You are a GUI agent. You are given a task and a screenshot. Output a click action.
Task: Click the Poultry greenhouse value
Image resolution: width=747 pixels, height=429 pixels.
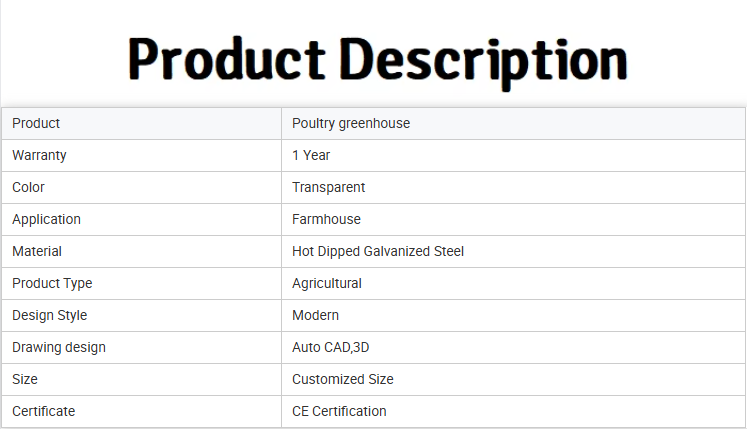[351, 123]
